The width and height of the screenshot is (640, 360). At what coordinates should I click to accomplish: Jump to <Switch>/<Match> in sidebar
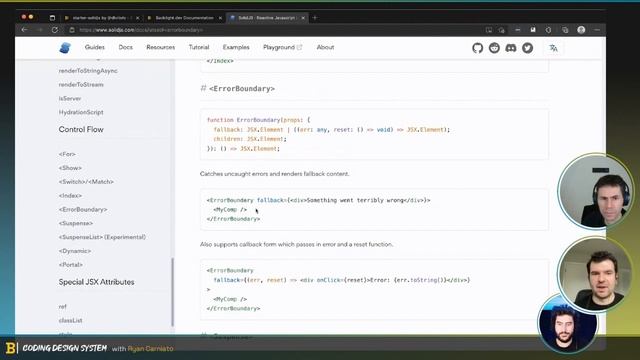86,182
